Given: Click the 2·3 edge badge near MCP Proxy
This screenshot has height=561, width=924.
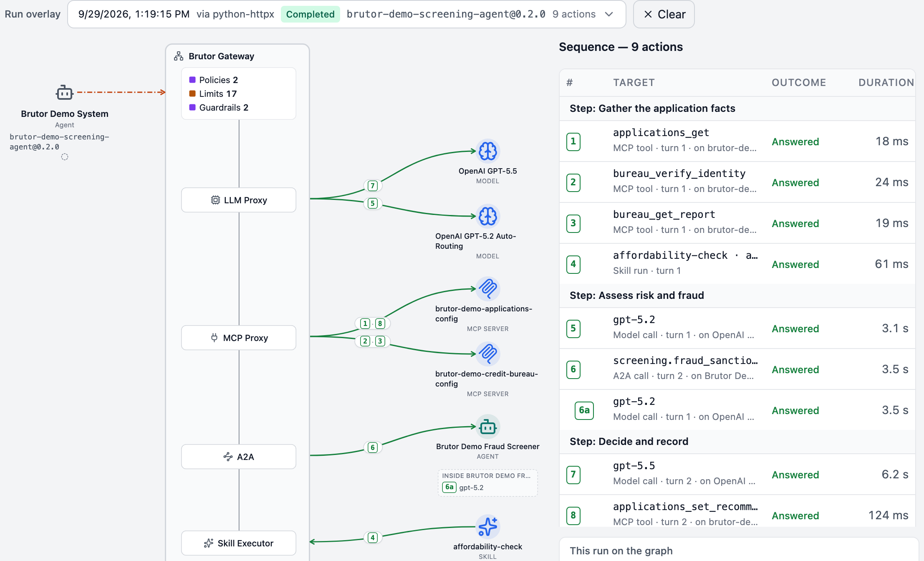Looking at the screenshot, I should pos(373,341).
